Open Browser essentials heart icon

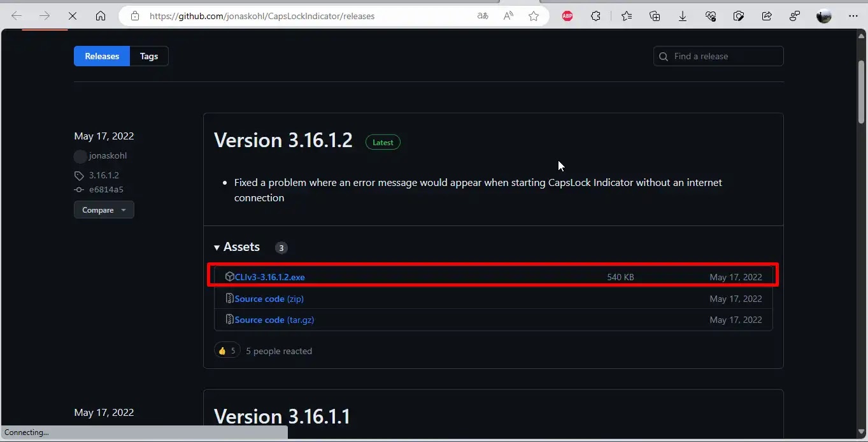point(711,16)
